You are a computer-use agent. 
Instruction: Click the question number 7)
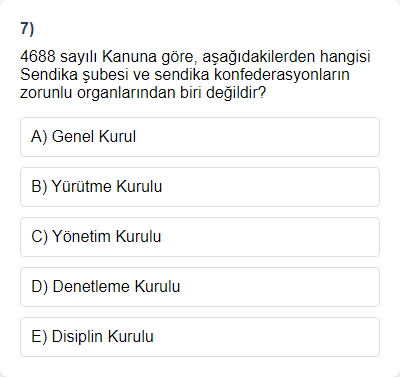pos(27,29)
